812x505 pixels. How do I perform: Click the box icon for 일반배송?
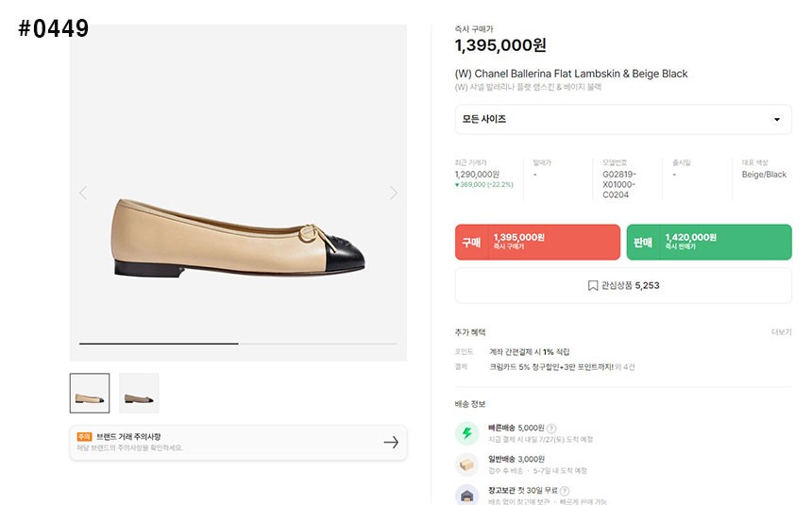466,464
